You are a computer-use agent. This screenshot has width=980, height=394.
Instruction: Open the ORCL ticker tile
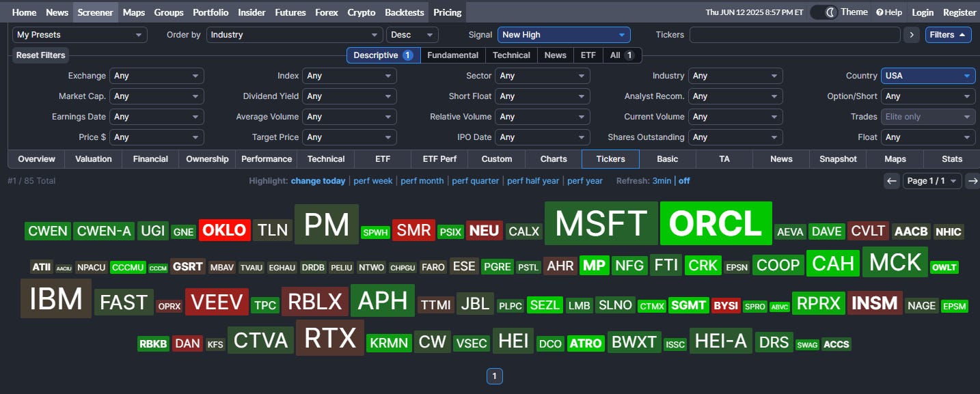click(x=716, y=223)
